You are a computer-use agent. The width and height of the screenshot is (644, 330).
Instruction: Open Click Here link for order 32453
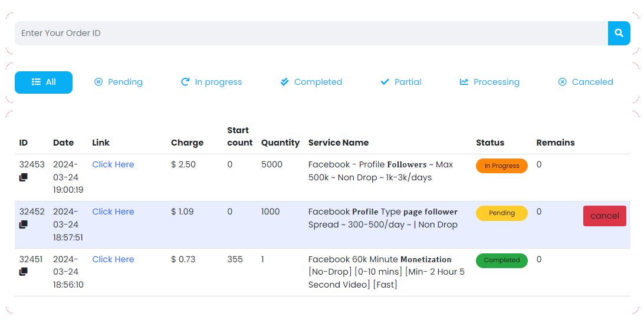coord(113,164)
